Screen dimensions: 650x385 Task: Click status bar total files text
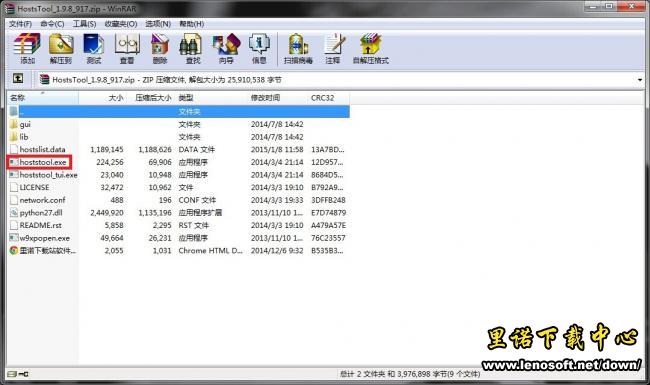[410, 374]
